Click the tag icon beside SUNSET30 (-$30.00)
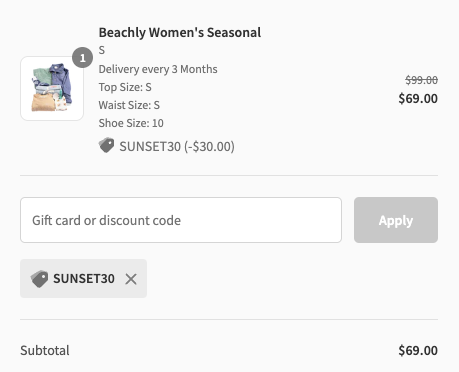459x372 pixels. [x=107, y=145]
